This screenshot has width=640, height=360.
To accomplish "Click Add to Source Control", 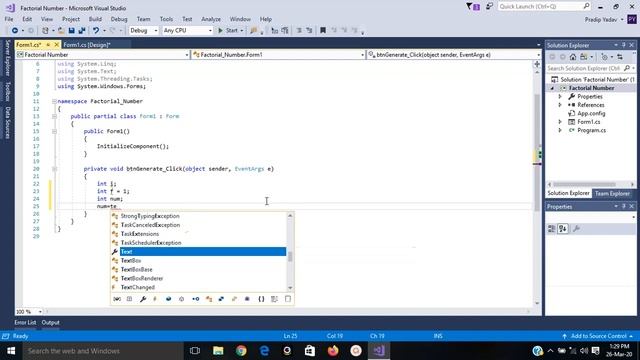I will tap(598, 336).
